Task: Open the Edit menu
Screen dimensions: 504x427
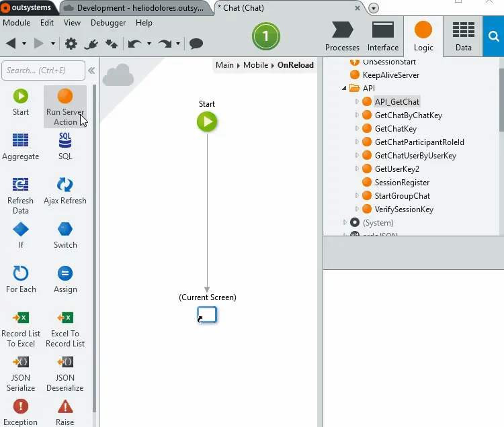Action: pyautogui.click(x=47, y=23)
